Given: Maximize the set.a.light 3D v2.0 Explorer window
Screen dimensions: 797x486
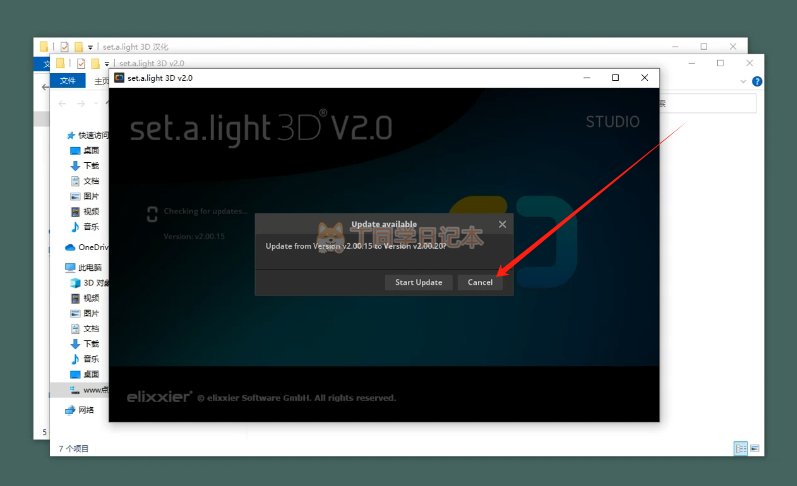Looking at the screenshot, I should [x=720, y=63].
